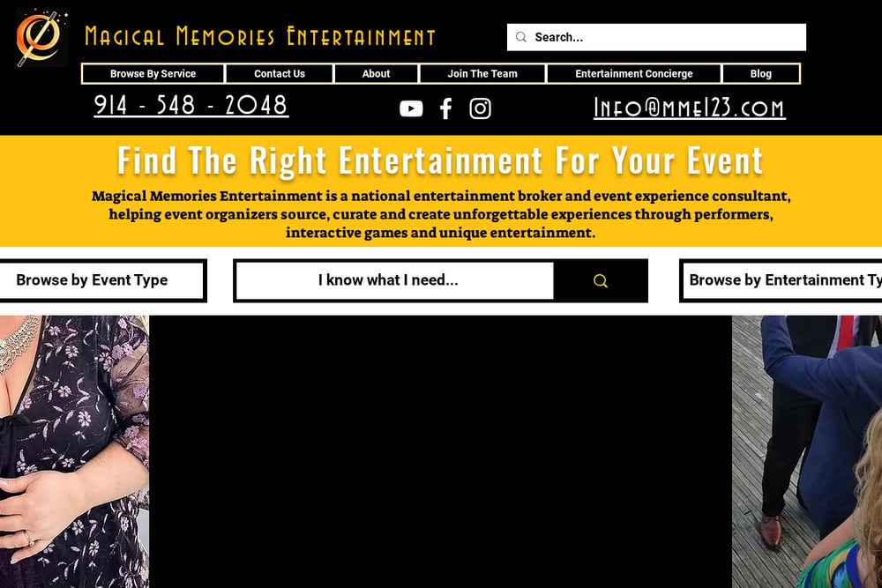This screenshot has height=588, width=882.
Task: Click the Magical Memories Entertainment logo icon
Action: pyautogui.click(x=41, y=38)
